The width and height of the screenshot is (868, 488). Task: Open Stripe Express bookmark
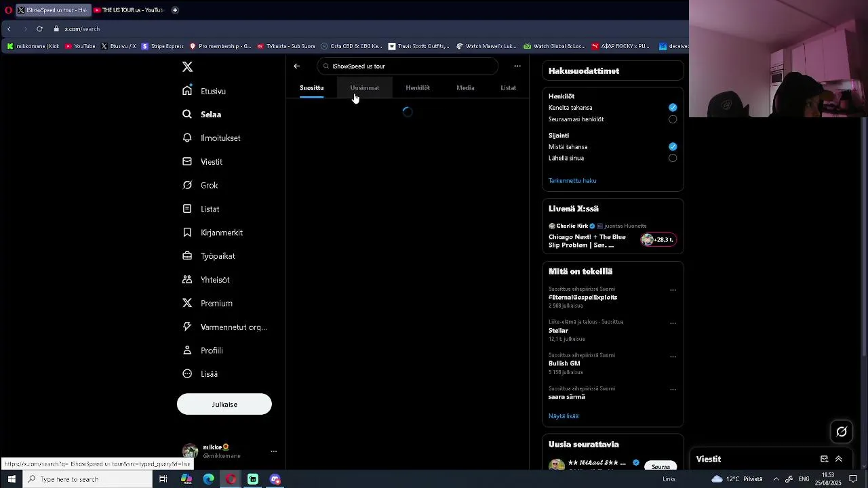(162, 46)
